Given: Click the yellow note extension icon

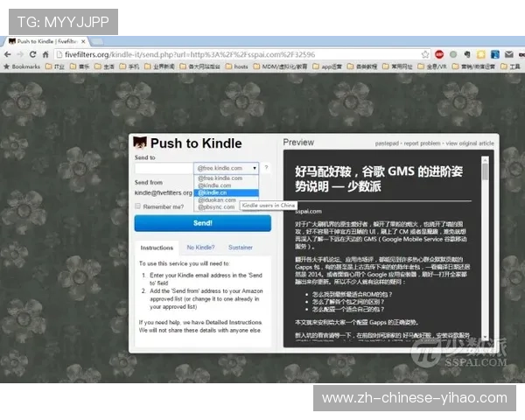Looking at the screenshot, I should tap(481, 54).
